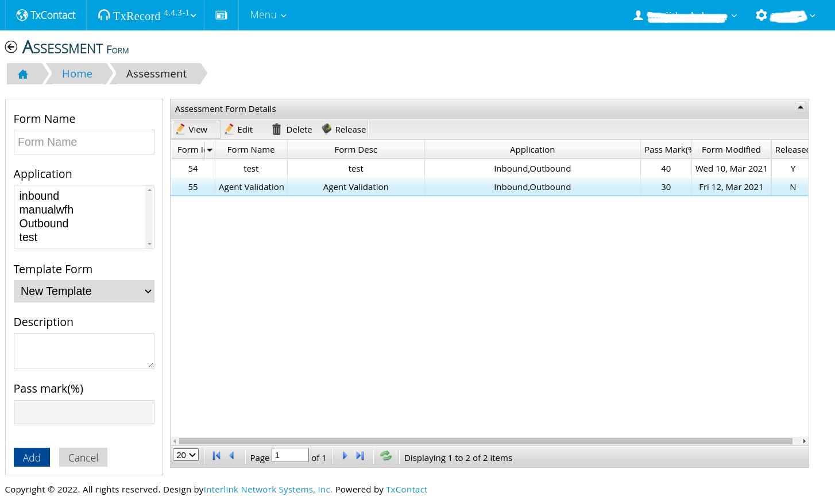Viewport: 835px width, 504px height.
Task: Collapse the Assessment Form Details panel
Action: tap(801, 107)
